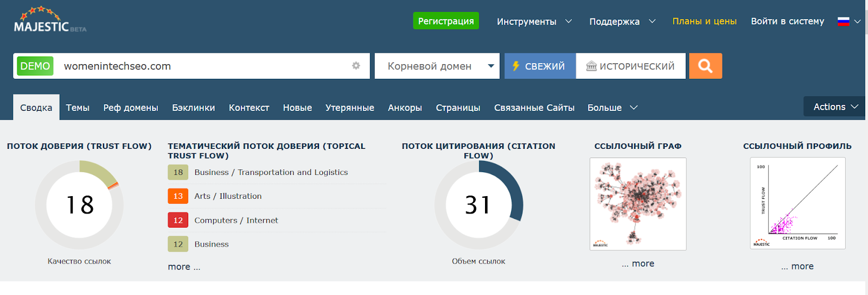Click the red 12 score swatch
Viewport: 868px width, 295px height.
pos(178,220)
